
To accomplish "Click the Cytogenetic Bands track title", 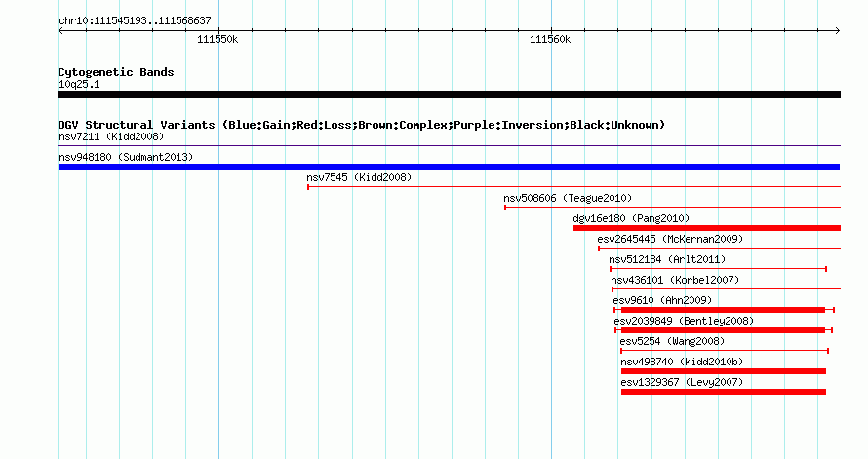I will point(116,72).
